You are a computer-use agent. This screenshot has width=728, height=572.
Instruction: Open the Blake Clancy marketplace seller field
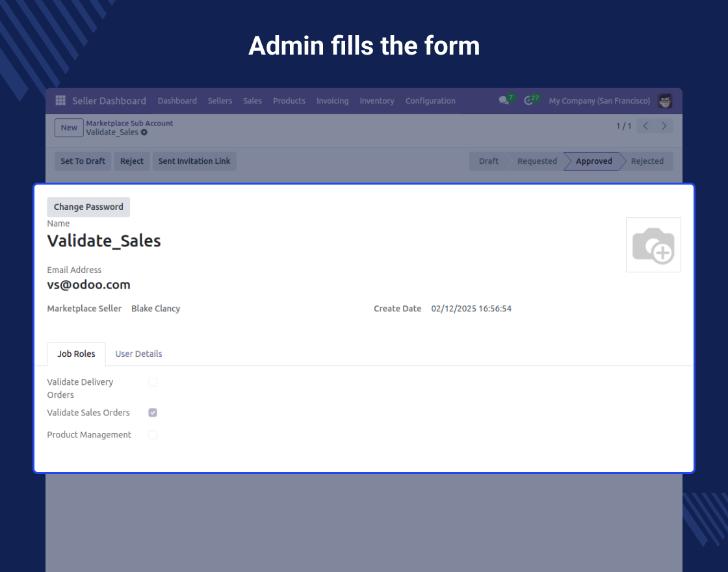click(x=155, y=309)
